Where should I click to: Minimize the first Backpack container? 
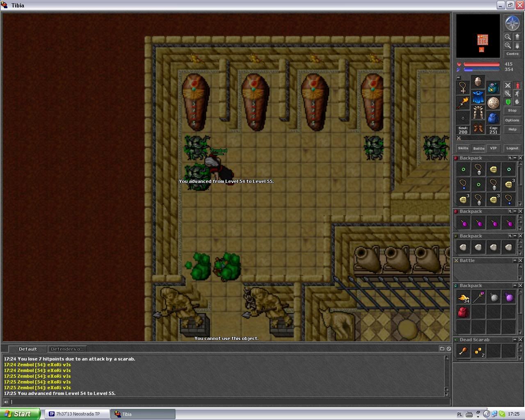pos(515,158)
